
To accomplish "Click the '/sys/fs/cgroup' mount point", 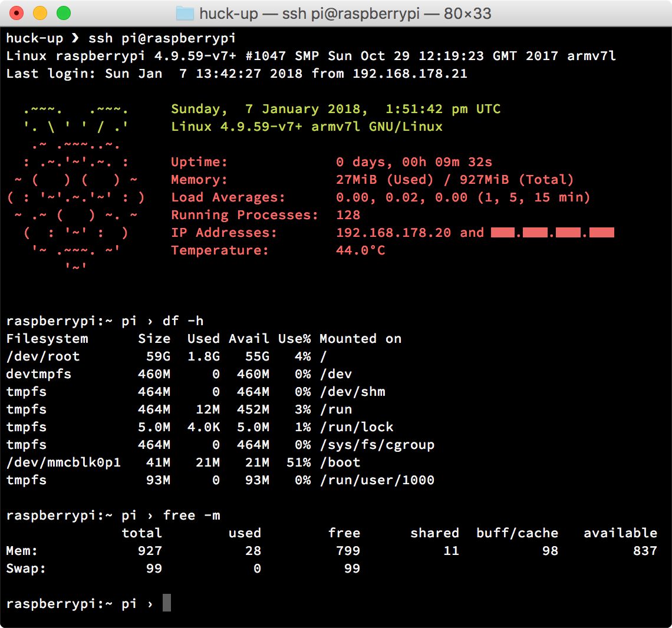I will click(x=377, y=445).
